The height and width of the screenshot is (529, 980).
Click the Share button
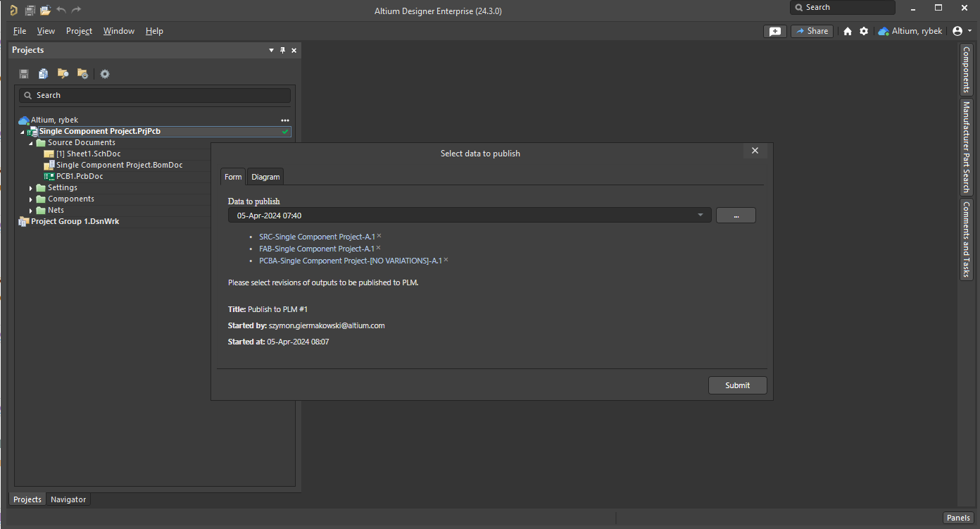(x=812, y=31)
